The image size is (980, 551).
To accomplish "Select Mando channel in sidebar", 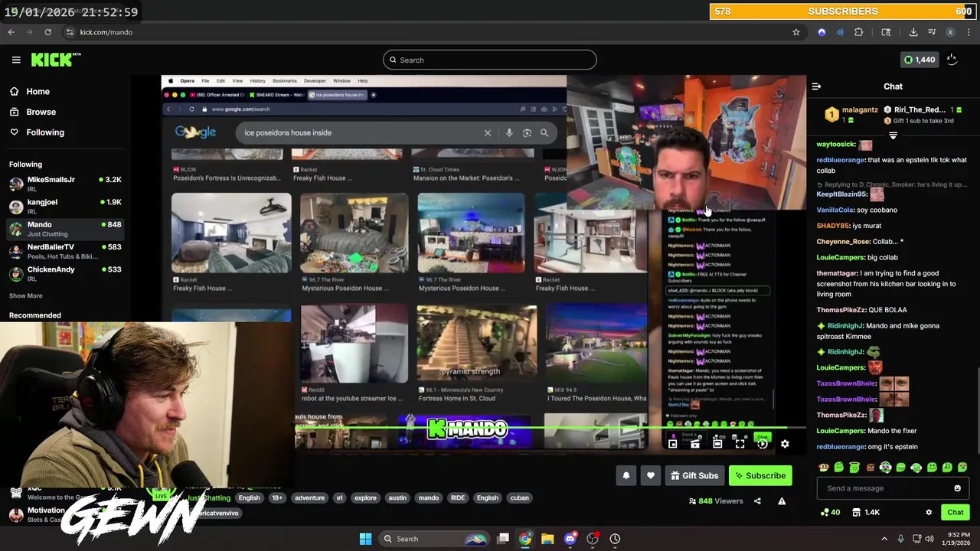I will tap(65, 228).
